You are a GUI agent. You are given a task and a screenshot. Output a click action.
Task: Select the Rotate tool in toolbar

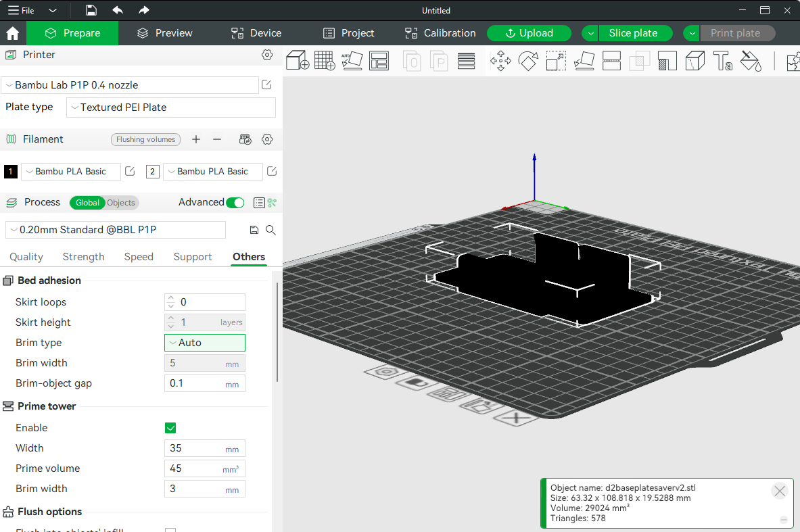528,61
